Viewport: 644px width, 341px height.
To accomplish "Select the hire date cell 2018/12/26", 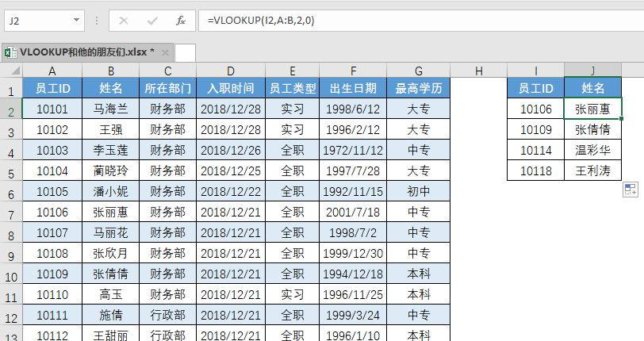I will click(x=231, y=150).
